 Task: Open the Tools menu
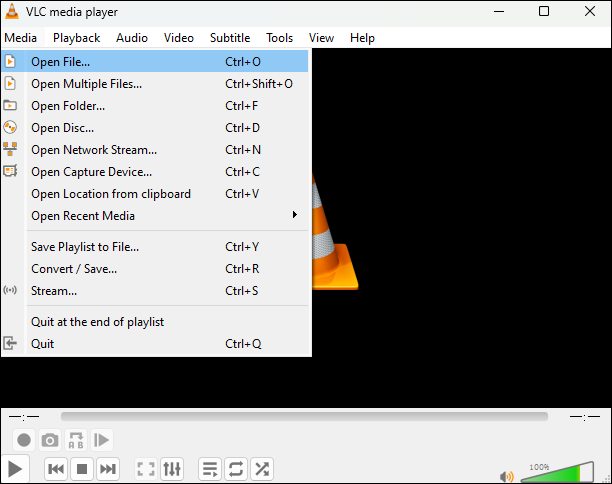pyautogui.click(x=279, y=38)
